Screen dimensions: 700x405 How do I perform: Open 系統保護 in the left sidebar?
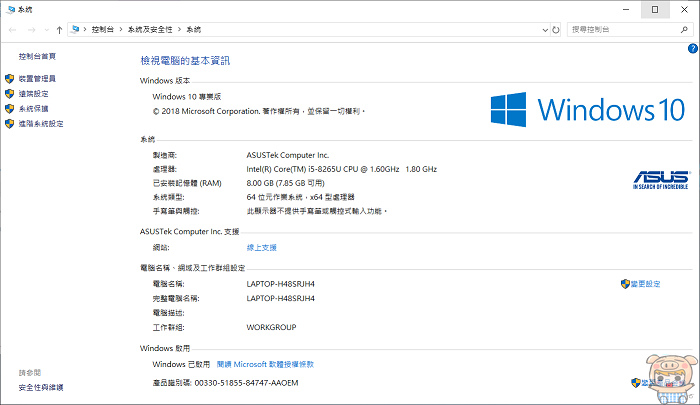click(x=33, y=108)
